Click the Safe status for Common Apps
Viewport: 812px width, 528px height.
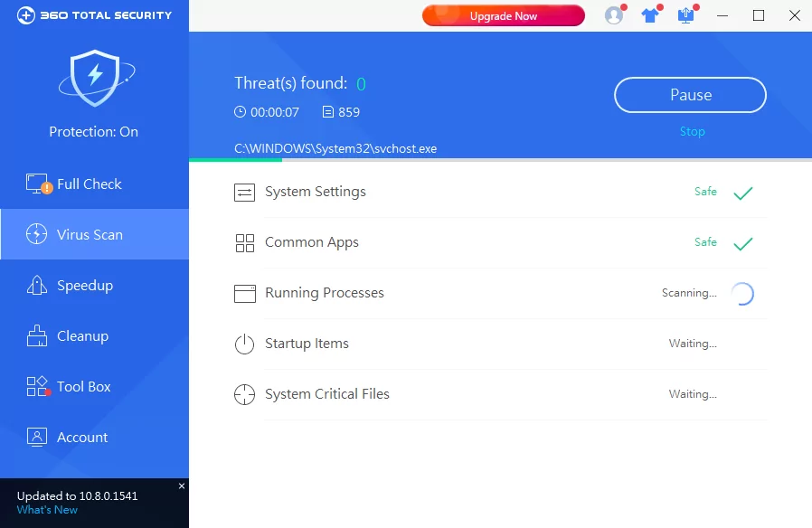tap(705, 242)
